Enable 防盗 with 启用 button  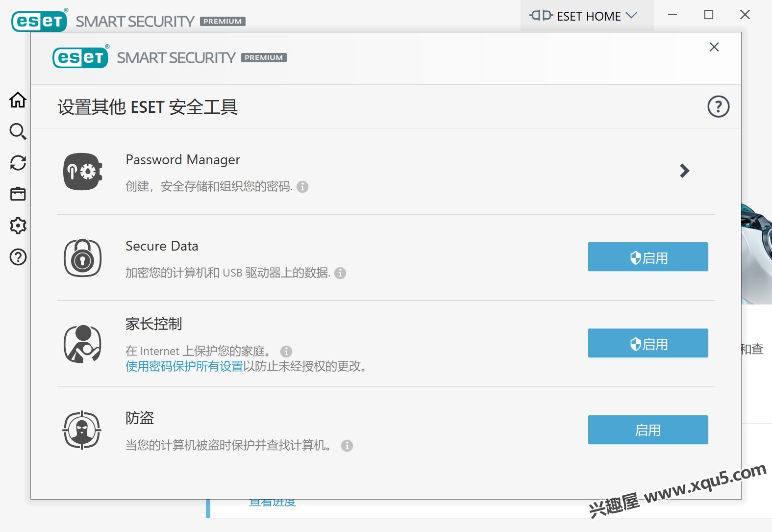pyautogui.click(x=647, y=430)
